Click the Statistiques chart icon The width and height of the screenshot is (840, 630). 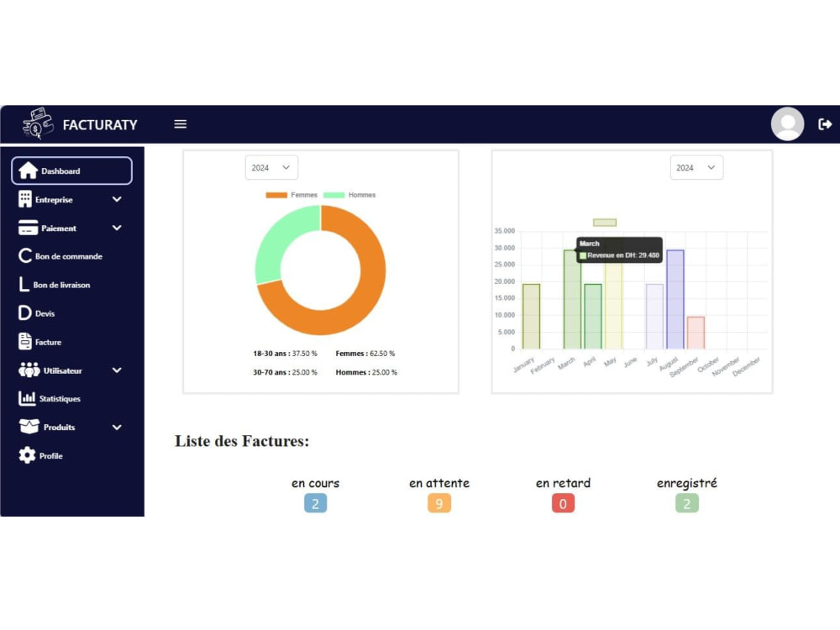point(27,398)
